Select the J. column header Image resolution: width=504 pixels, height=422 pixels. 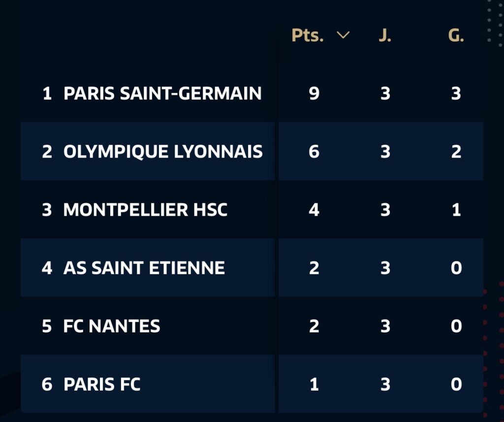385,35
